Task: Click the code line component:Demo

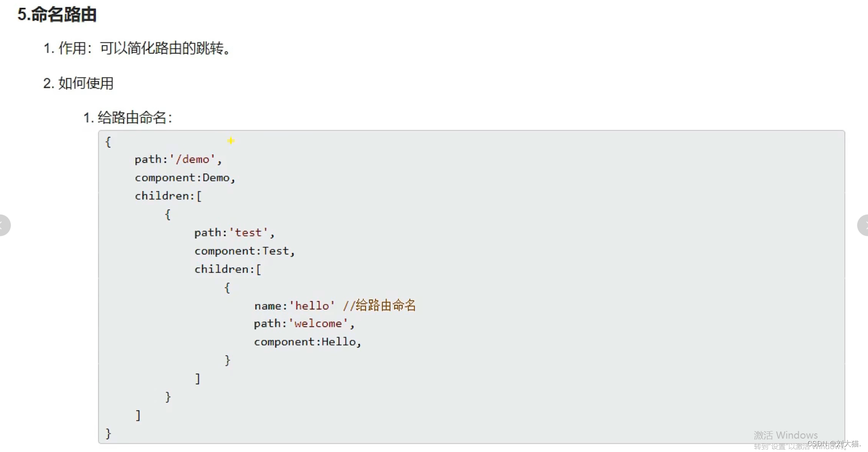Action: click(x=185, y=178)
